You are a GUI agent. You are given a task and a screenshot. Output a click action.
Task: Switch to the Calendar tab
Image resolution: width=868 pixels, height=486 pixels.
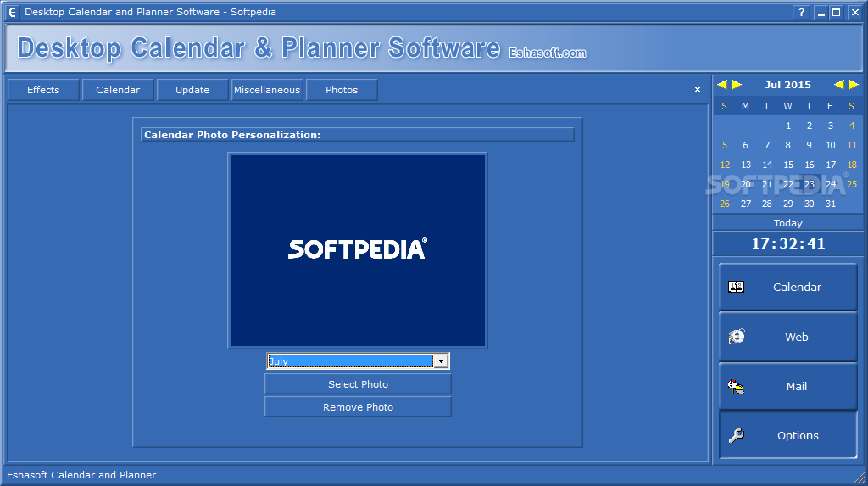(118, 90)
